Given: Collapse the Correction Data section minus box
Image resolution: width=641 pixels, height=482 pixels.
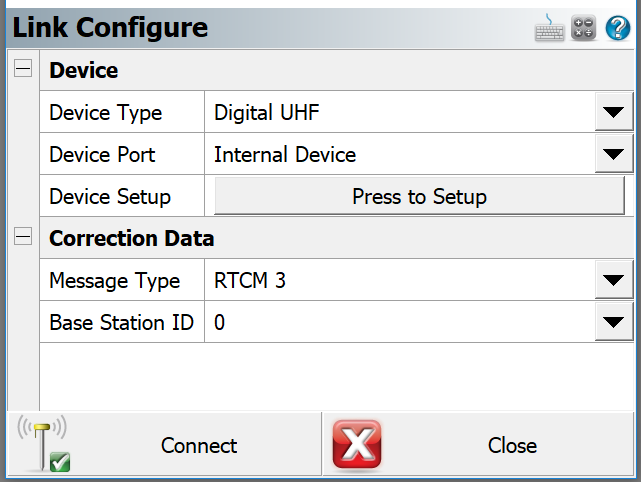Looking at the screenshot, I should (x=22, y=238).
